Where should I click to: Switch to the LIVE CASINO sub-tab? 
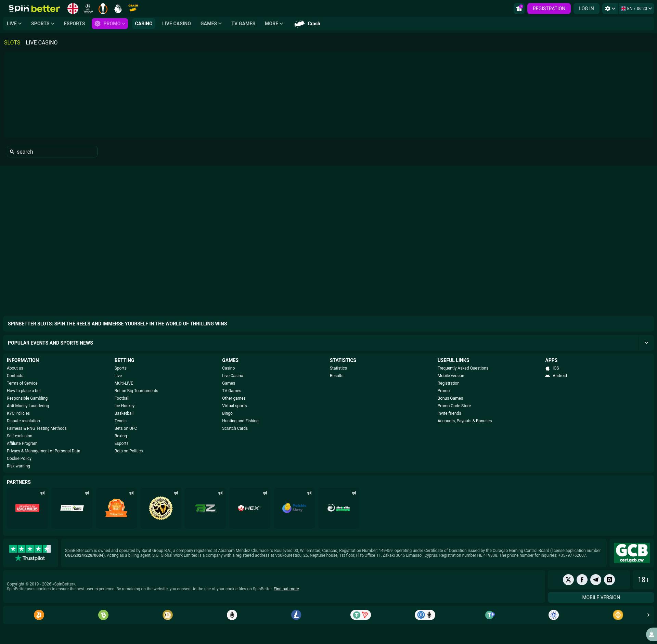tap(41, 42)
